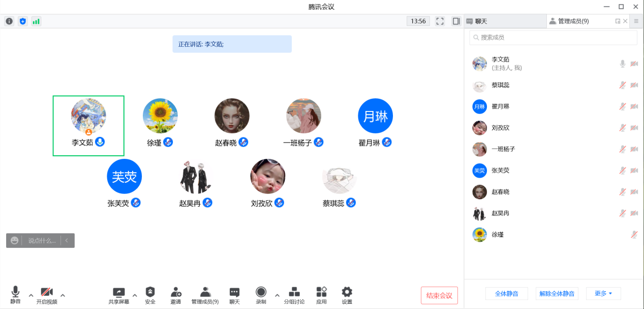Screen dimensions: 644x309
Task: Toggle the side panel layout icon
Action: pos(456,21)
